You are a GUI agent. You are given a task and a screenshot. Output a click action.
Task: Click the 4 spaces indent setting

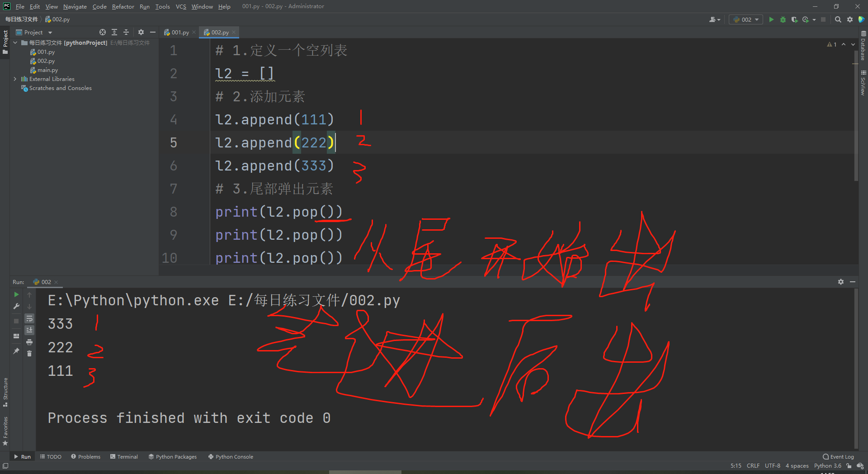[x=797, y=466]
